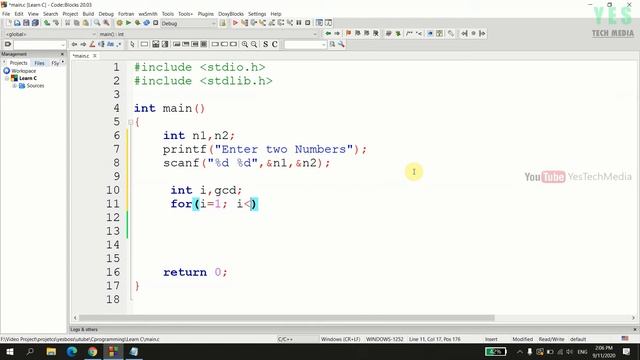
Task: Switch to the Projects tab
Action: click(x=18, y=63)
